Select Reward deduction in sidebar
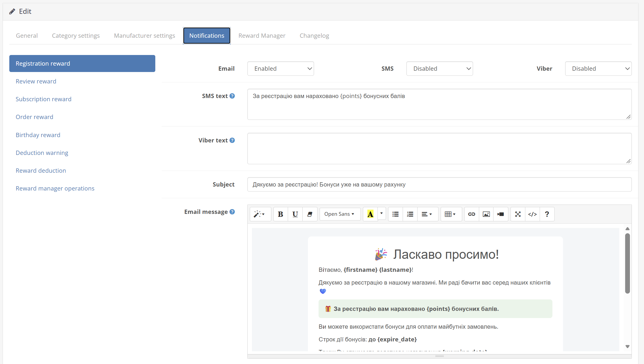Image resolution: width=644 pixels, height=364 pixels. pos(82,171)
